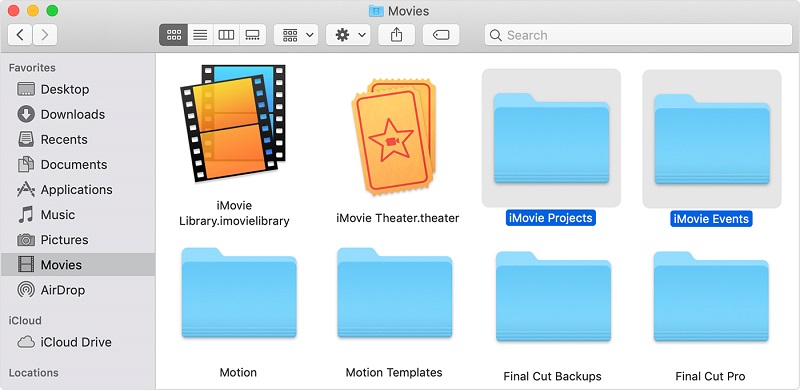Screen dimensions: 800x390
Task: Open Pictures in the sidebar
Action: [78, 239]
